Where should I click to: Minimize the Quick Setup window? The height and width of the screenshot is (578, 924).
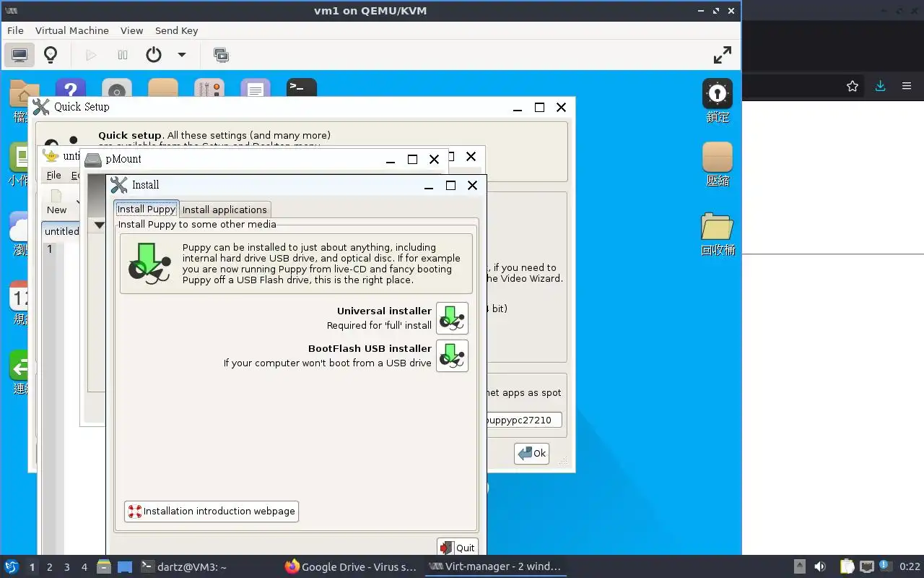coord(518,108)
